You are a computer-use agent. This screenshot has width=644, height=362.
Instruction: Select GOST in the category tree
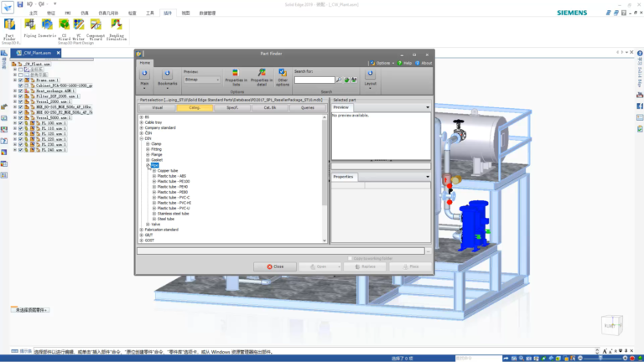[149, 240]
